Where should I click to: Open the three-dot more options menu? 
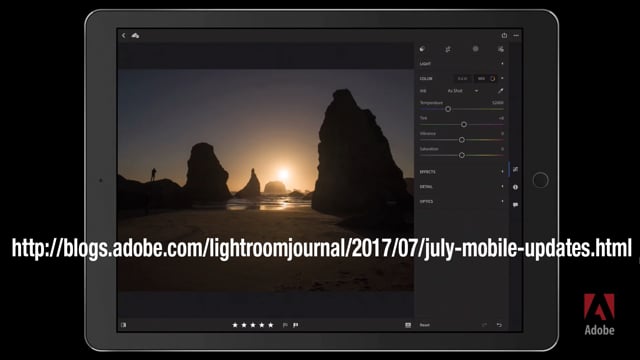pos(516,36)
